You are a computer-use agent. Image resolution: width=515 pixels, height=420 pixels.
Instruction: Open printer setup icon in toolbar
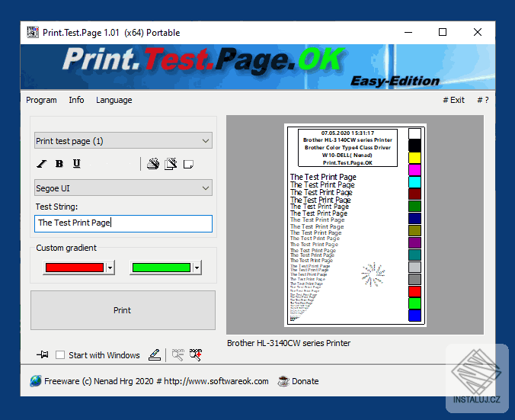153,164
